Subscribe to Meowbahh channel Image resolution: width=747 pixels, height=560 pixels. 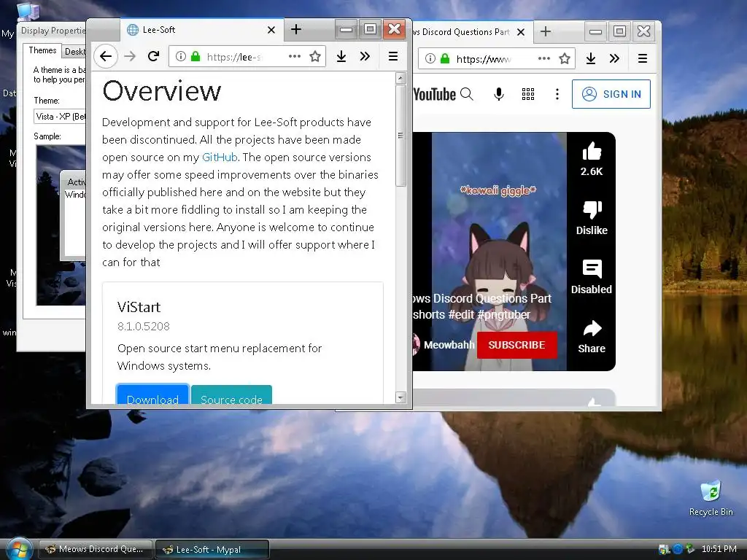517,345
